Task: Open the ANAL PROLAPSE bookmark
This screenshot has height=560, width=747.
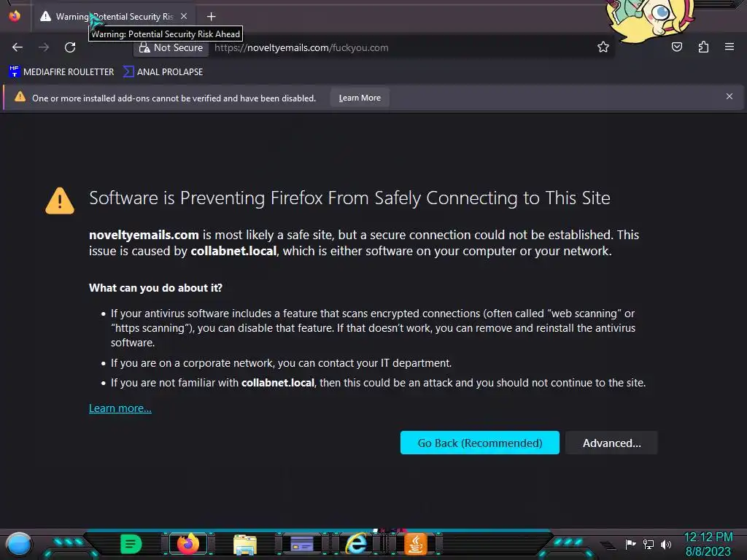Action: [163, 72]
